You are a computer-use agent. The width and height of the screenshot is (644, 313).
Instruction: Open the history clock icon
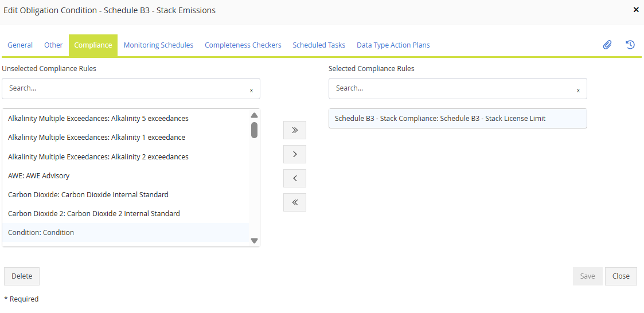tap(630, 45)
